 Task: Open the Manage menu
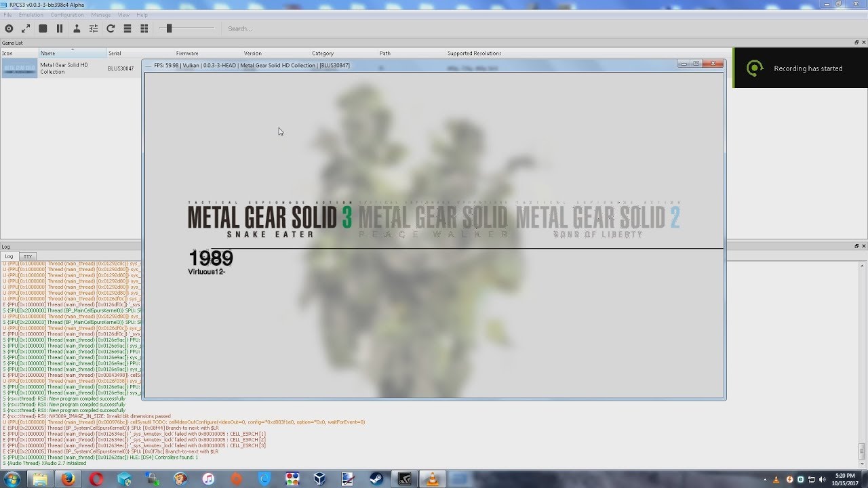[x=101, y=15]
